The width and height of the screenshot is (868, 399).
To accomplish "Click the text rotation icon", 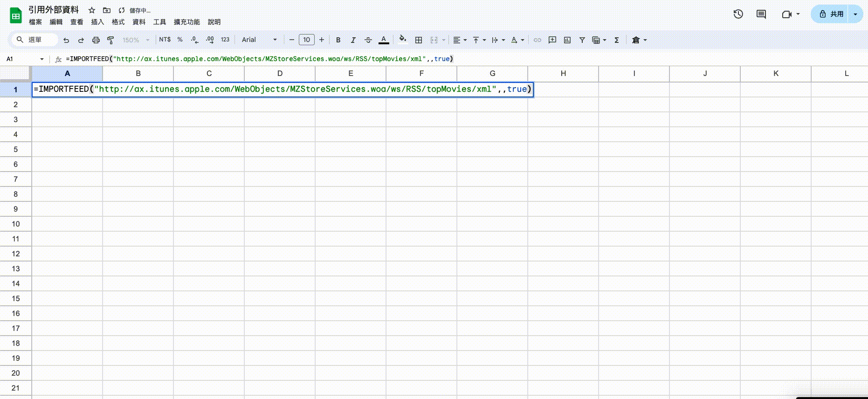I will pyautogui.click(x=514, y=40).
